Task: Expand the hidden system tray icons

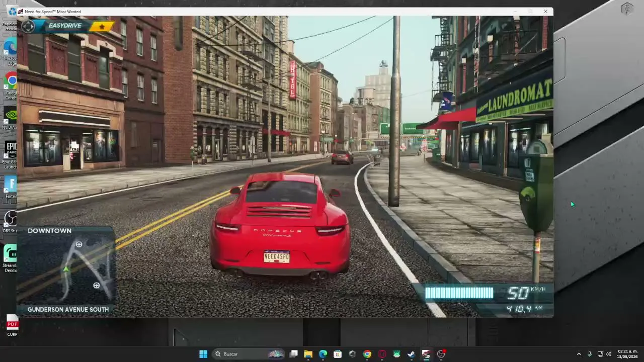Action: [x=579, y=354]
